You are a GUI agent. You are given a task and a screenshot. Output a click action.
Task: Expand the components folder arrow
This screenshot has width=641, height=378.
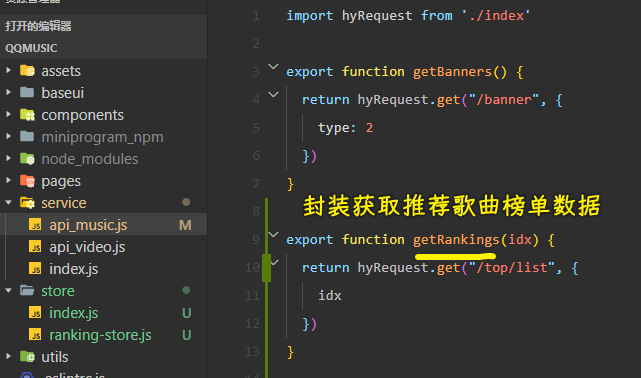(x=8, y=114)
